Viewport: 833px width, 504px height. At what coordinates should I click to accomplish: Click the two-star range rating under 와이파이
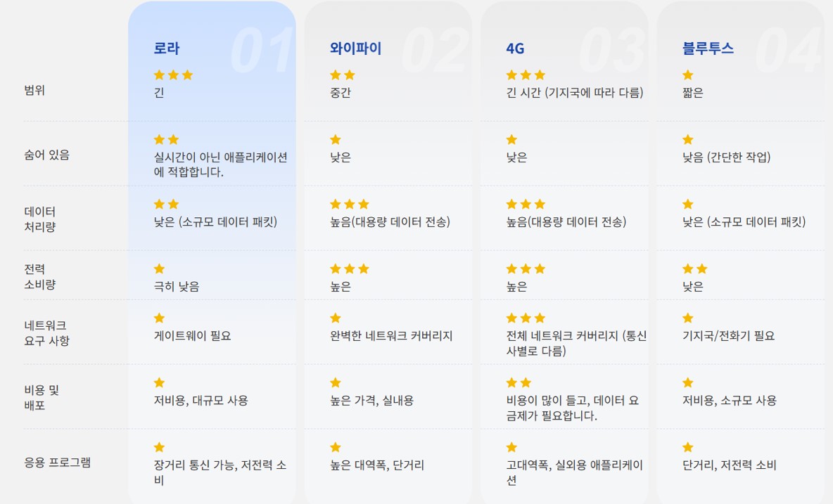[343, 75]
